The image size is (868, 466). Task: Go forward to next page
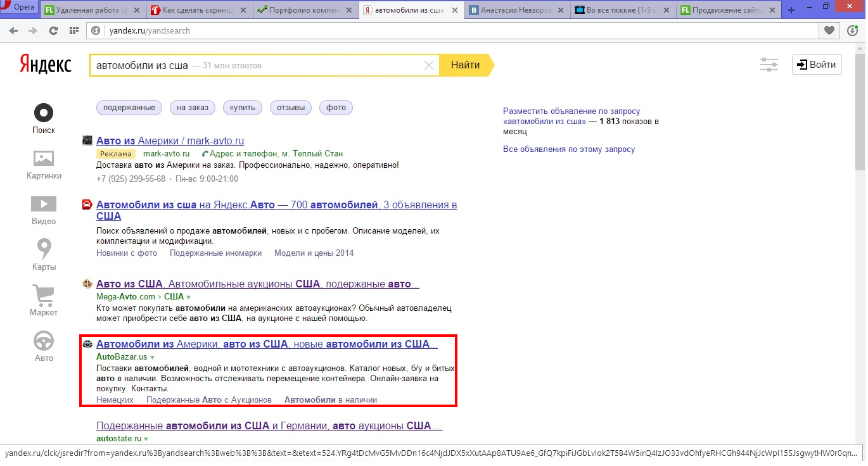click(32, 30)
